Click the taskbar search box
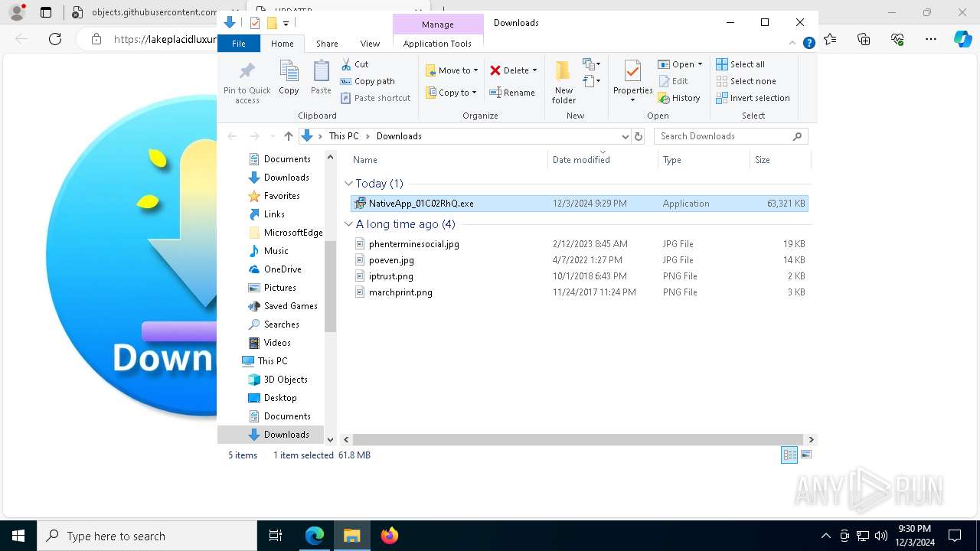980x551 pixels. pos(147,536)
